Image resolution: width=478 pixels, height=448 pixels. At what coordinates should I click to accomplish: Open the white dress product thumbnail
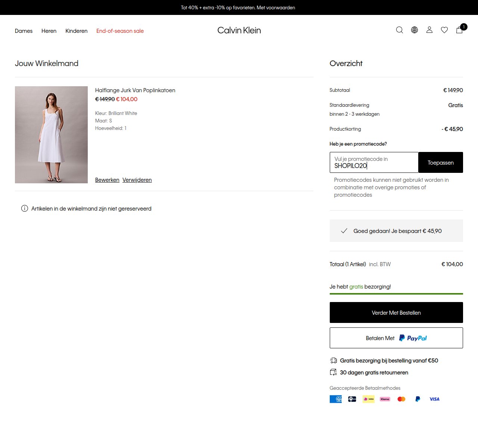51,135
